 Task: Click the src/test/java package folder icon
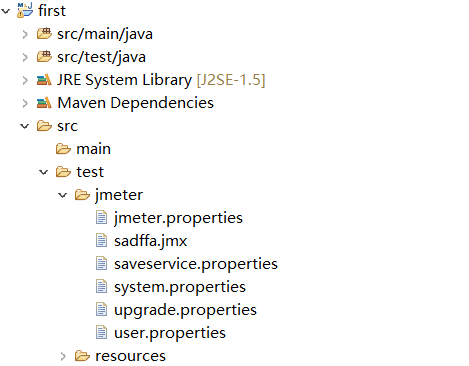click(44, 57)
